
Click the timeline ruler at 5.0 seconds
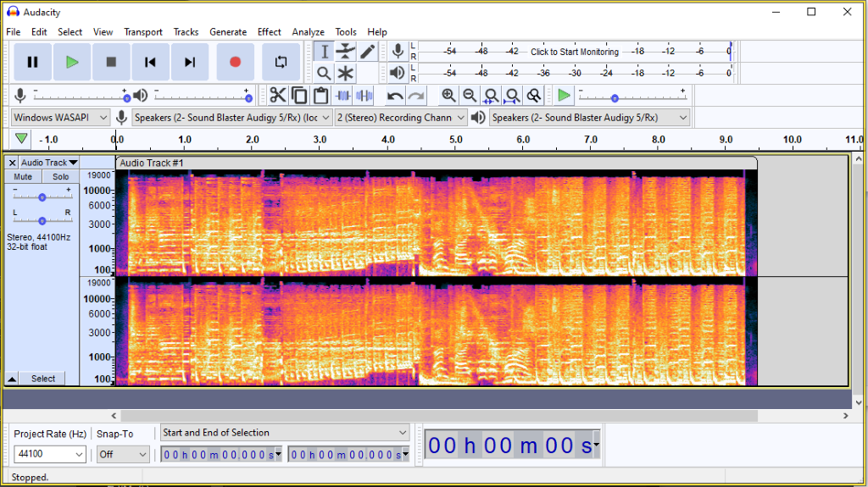(455, 140)
